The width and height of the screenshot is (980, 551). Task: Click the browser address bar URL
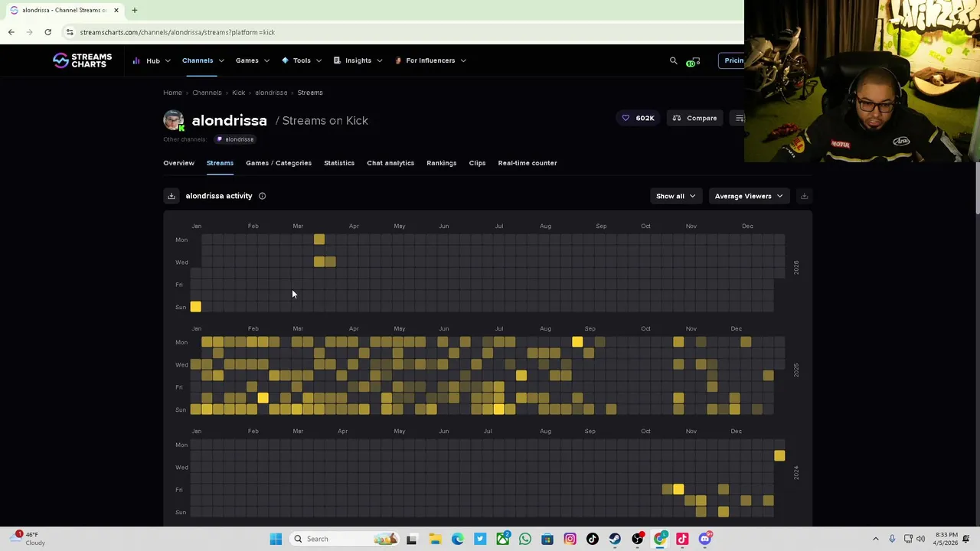(178, 32)
